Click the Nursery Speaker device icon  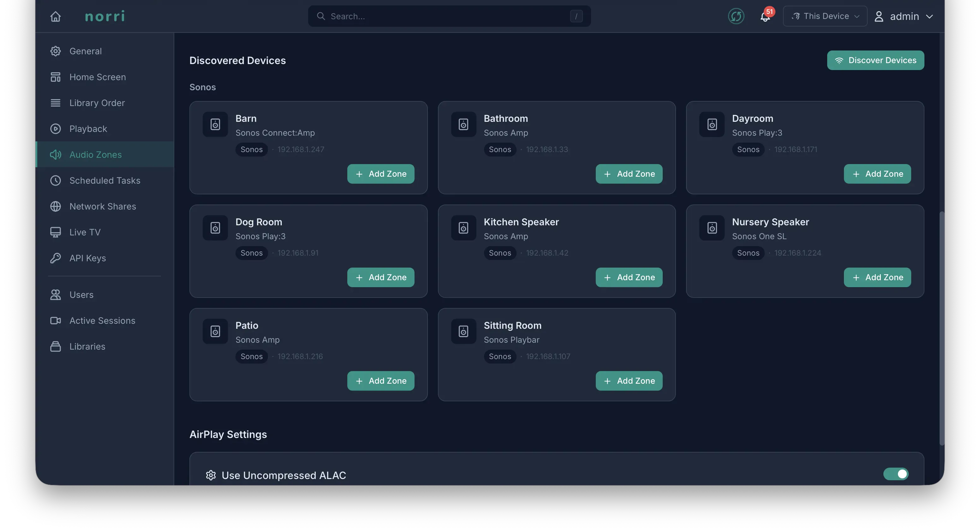pos(712,228)
